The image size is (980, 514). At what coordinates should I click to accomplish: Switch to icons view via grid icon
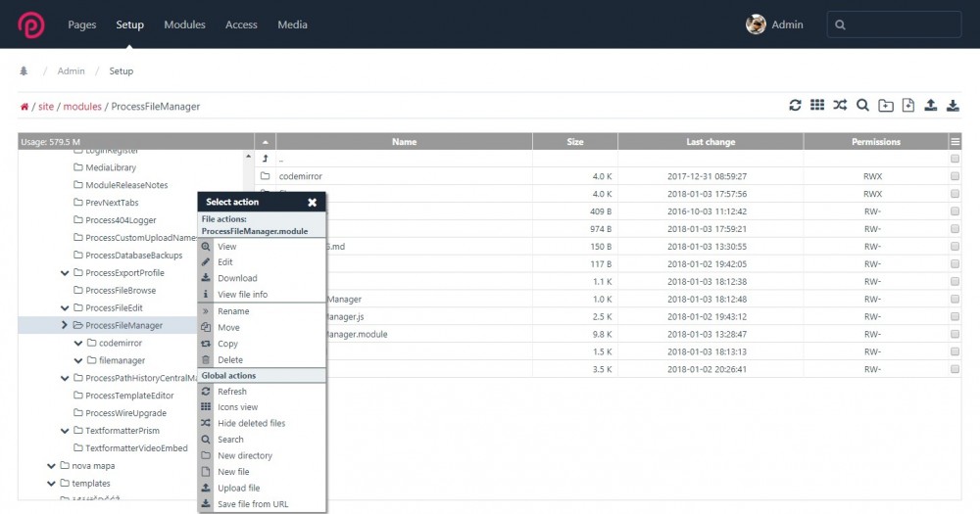pyautogui.click(x=817, y=106)
